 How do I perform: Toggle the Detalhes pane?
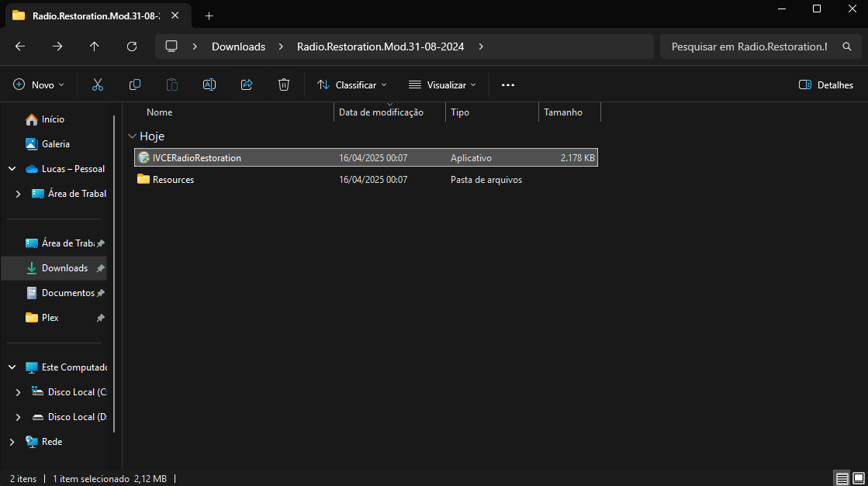click(826, 84)
